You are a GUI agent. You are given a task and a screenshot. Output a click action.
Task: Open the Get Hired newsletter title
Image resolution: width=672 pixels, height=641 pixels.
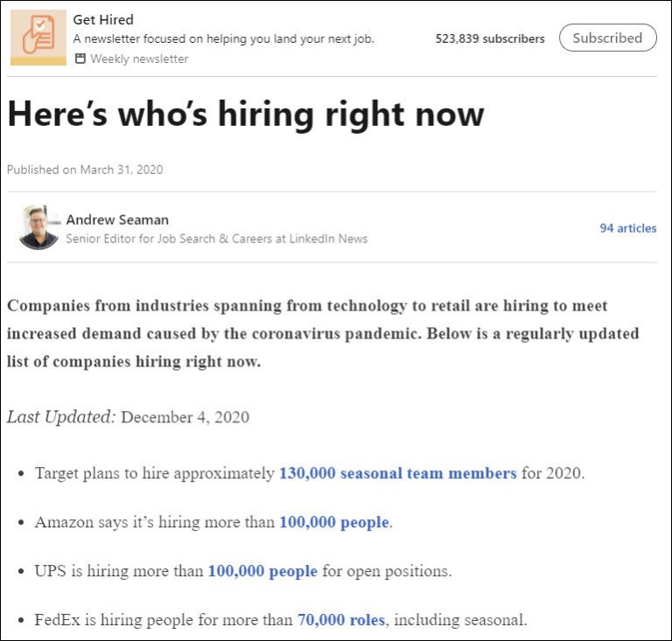(x=103, y=19)
